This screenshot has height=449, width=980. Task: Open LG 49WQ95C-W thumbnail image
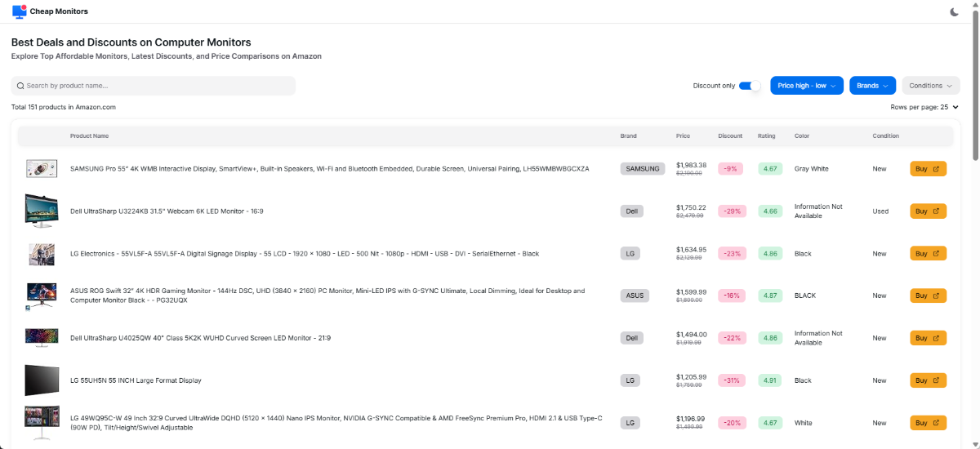point(41,423)
